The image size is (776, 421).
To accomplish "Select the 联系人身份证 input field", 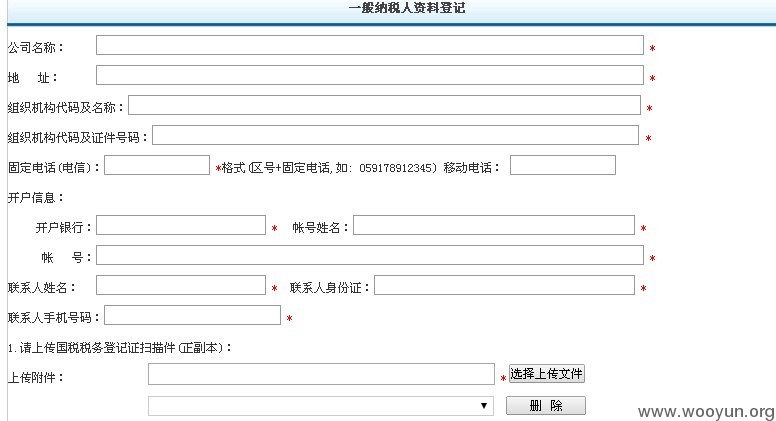I will coord(504,285).
